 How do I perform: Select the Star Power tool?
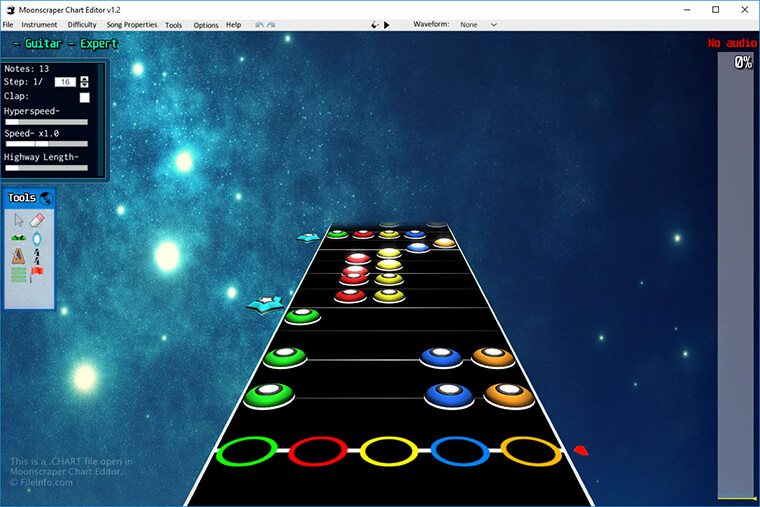pos(37,238)
